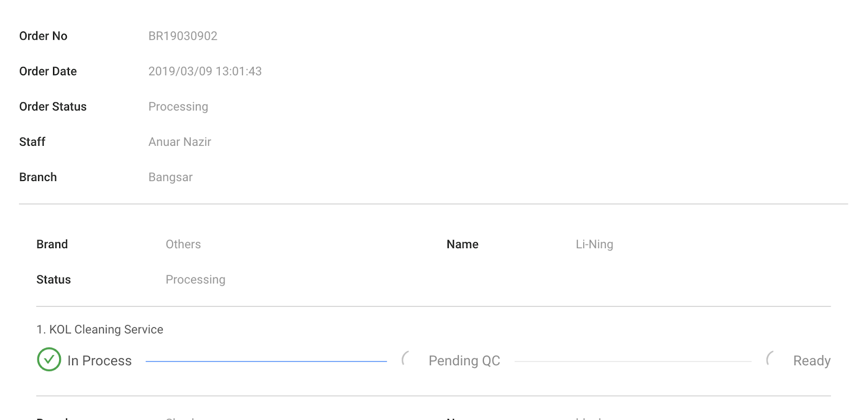Click the Li-Ning item's Status value Processing
868x420 pixels.
(x=195, y=280)
